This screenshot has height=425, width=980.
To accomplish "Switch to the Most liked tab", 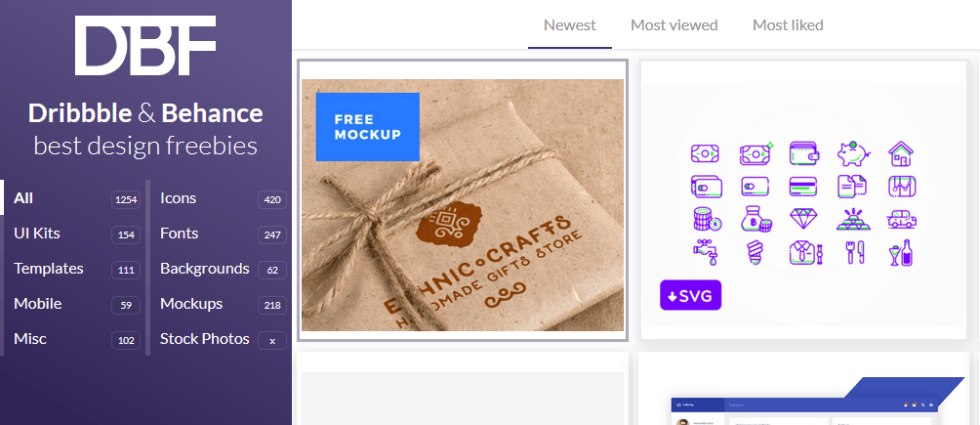I will click(788, 25).
